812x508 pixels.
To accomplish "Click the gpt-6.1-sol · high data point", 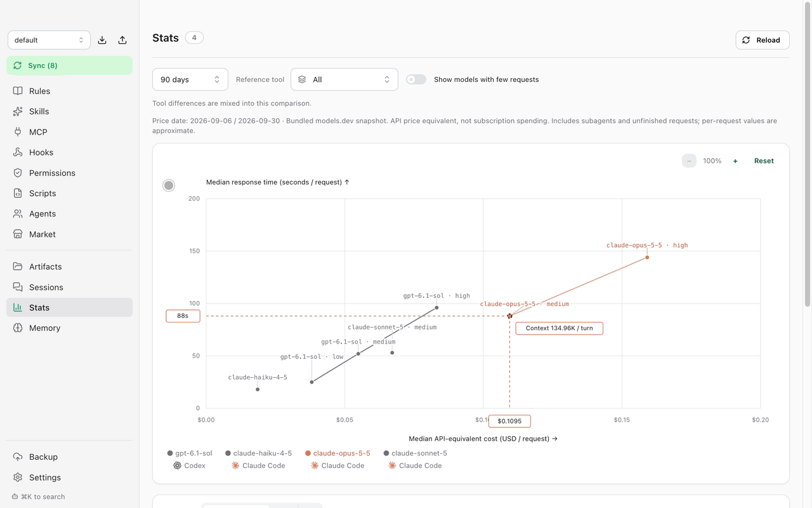I will click(436, 308).
